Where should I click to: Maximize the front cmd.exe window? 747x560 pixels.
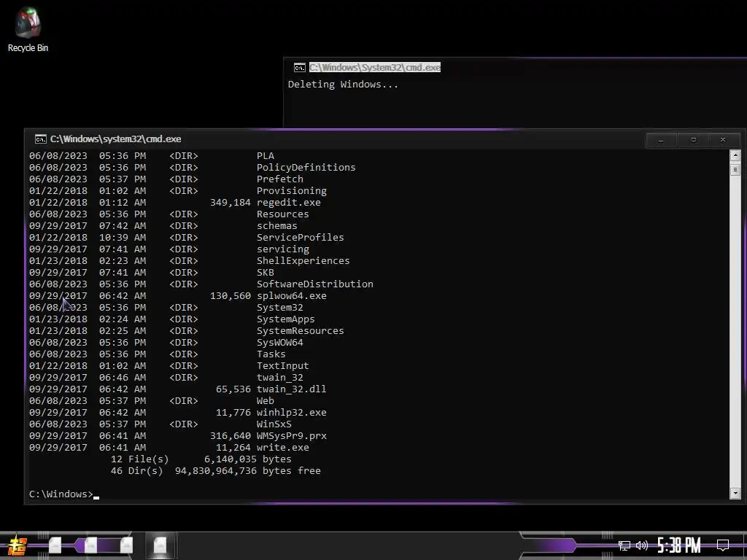693,140
